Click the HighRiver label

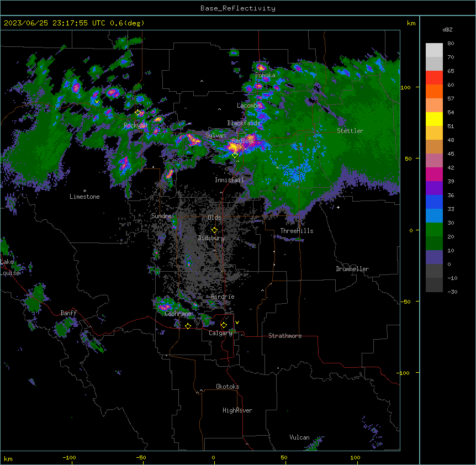point(237,410)
